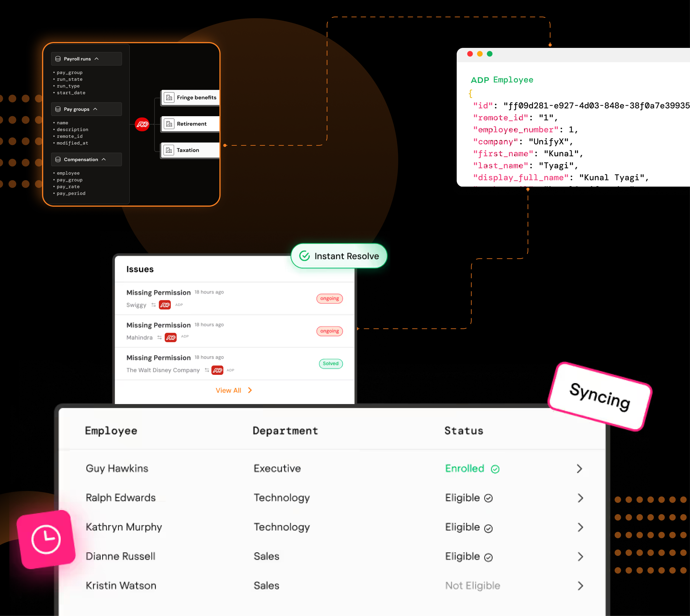
Task: Click the Retirement building icon
Action: (x=169, y=124)
